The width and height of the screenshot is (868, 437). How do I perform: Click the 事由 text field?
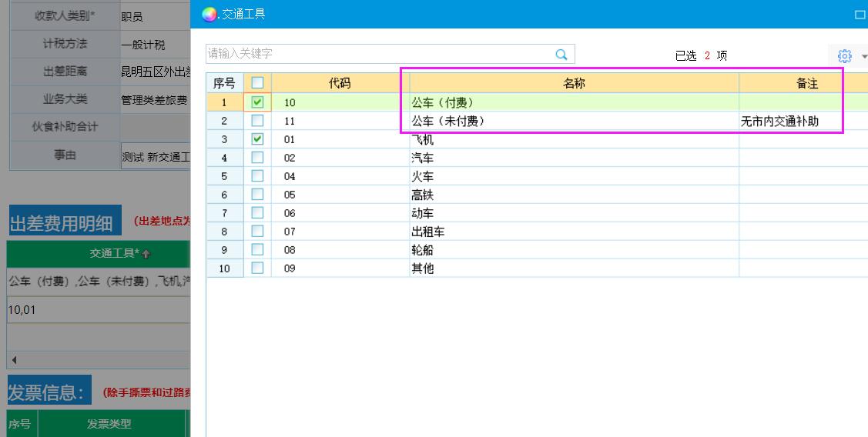156,156
